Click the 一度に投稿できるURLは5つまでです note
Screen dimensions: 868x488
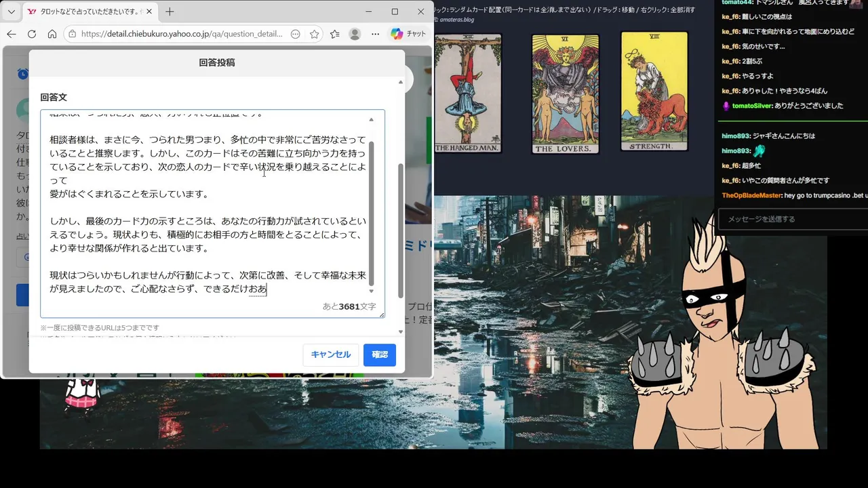tap(100, 328)
